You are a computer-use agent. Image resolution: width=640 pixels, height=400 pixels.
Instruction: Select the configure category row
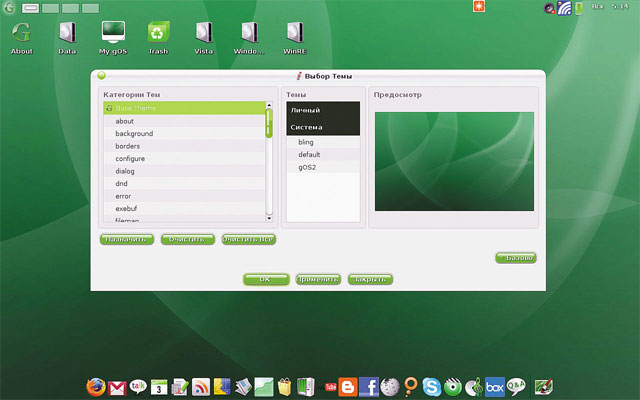click(x=184, y=158)
